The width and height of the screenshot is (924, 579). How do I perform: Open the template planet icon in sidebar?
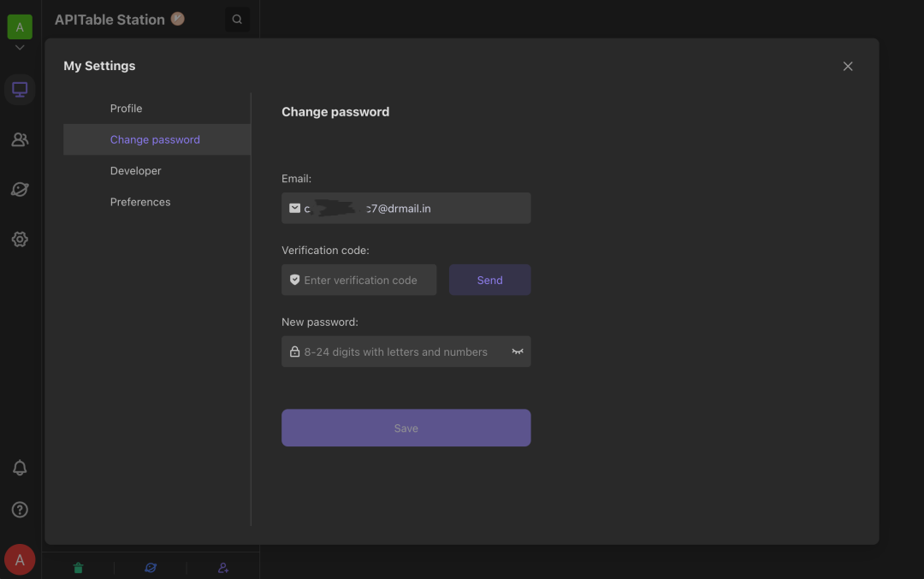tap(20, 189)
